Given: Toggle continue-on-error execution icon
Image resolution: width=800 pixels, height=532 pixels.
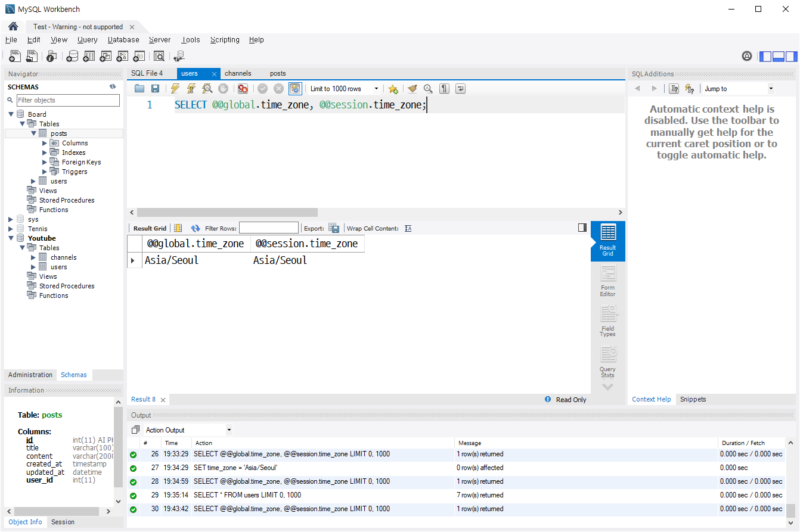Looking at the screenshot, I should click(x=243, y=89).
